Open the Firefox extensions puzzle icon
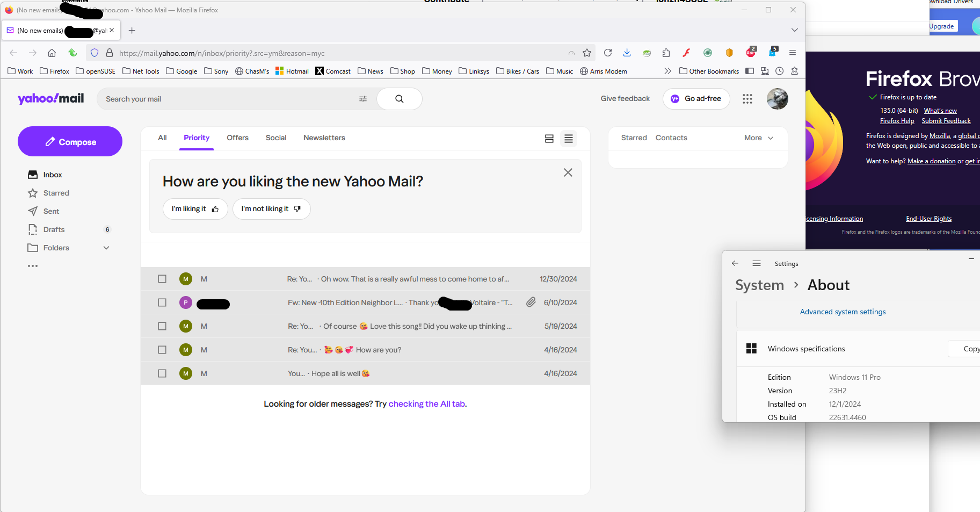The width and height of the screenshot is (980, 512). pos(666,53)
